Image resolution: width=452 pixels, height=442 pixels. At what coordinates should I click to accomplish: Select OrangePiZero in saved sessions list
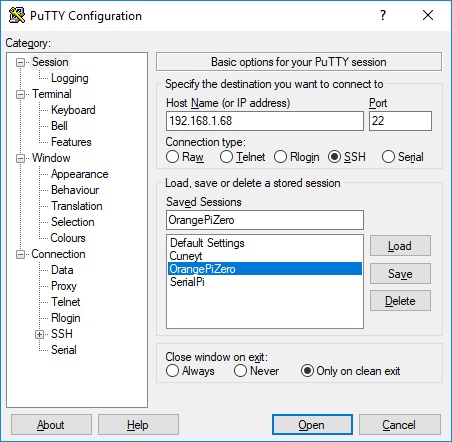click(265, 269)
